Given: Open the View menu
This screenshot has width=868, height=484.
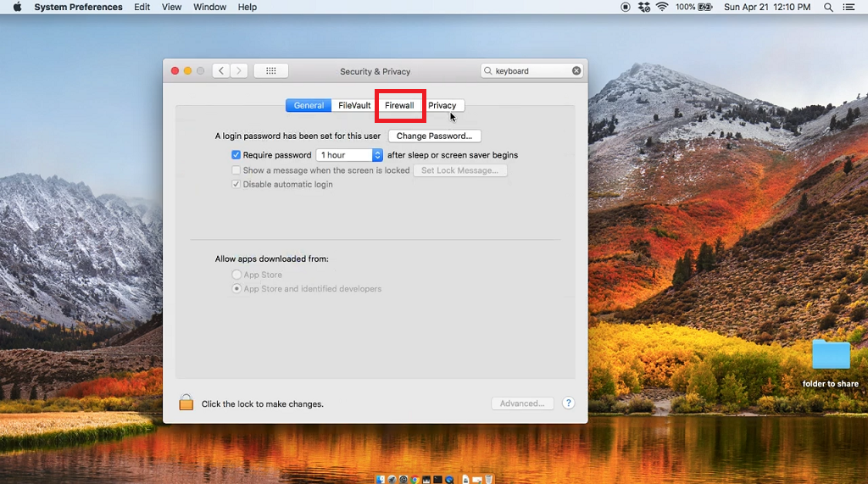Looking at the screenshot, I should tap(171, 7).
